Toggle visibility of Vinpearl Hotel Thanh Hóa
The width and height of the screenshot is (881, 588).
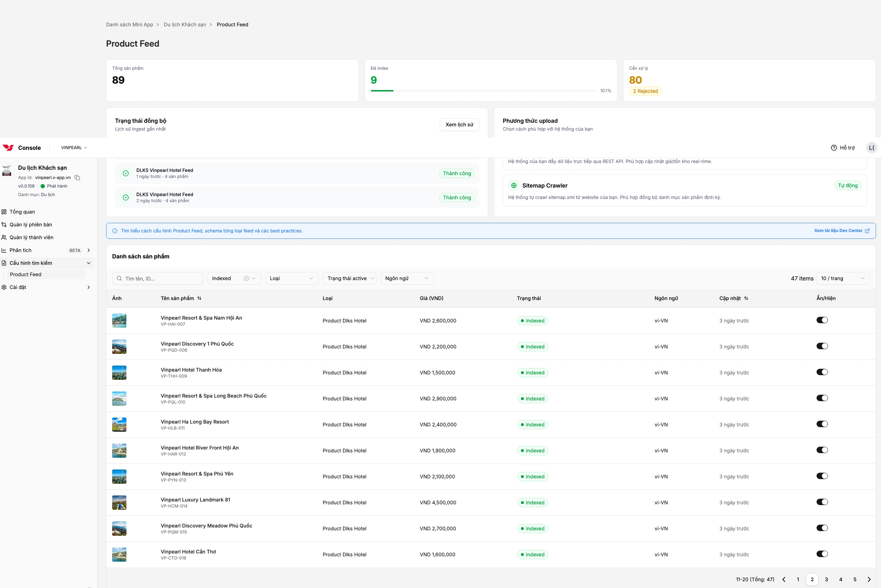(x=822, y=372)
